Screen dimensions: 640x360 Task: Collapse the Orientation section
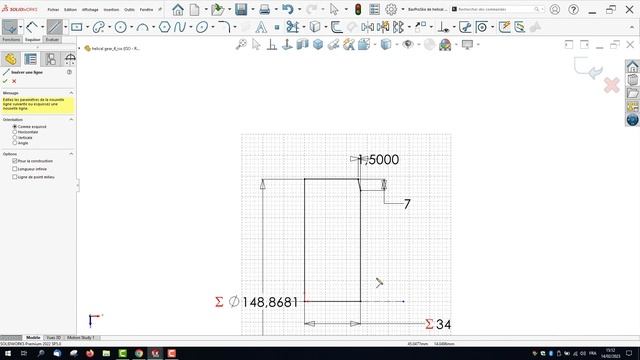pos(71,120)
